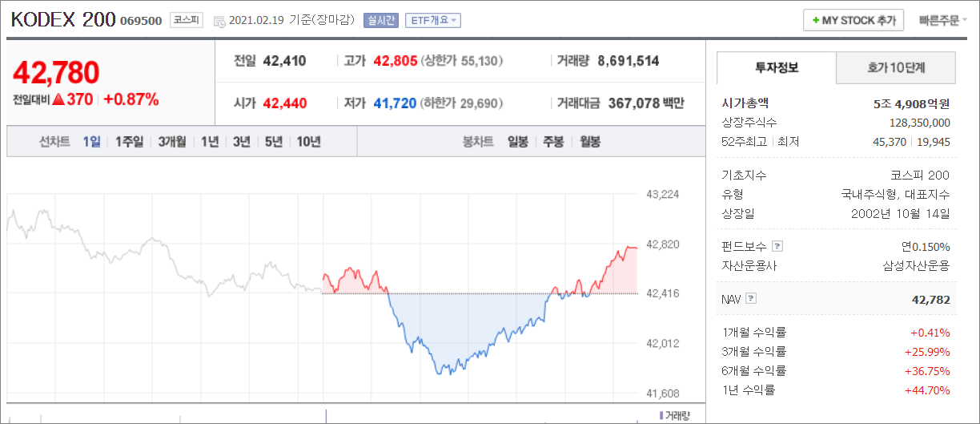Switch to the 호가10단계 tab
This screenshot has width=980, height=424.
pyautogui.click(x=896, y=67)
